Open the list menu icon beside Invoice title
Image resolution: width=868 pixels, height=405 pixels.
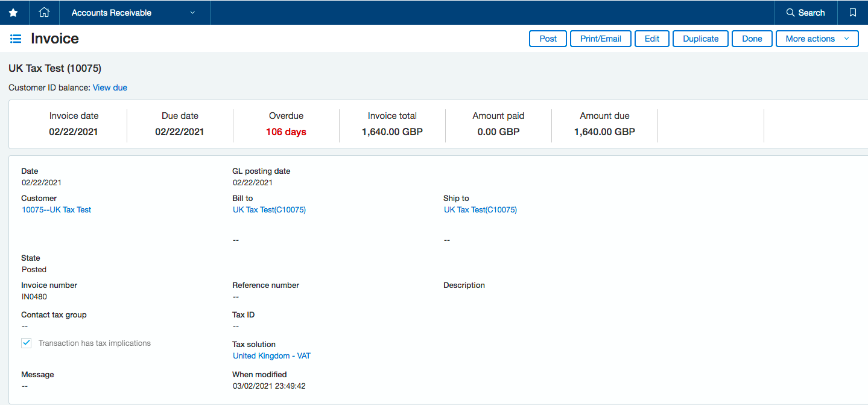pos(16,38)
